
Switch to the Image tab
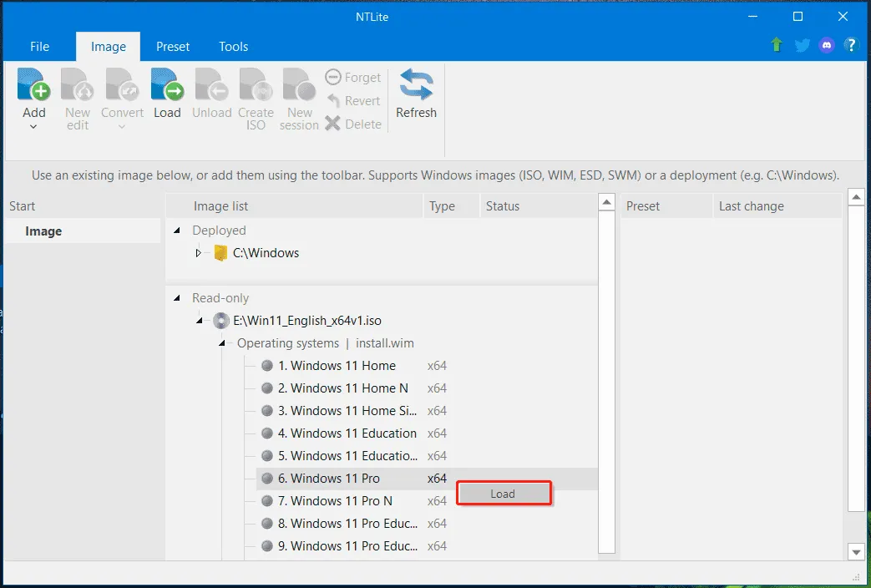click(x=109, y=47)
